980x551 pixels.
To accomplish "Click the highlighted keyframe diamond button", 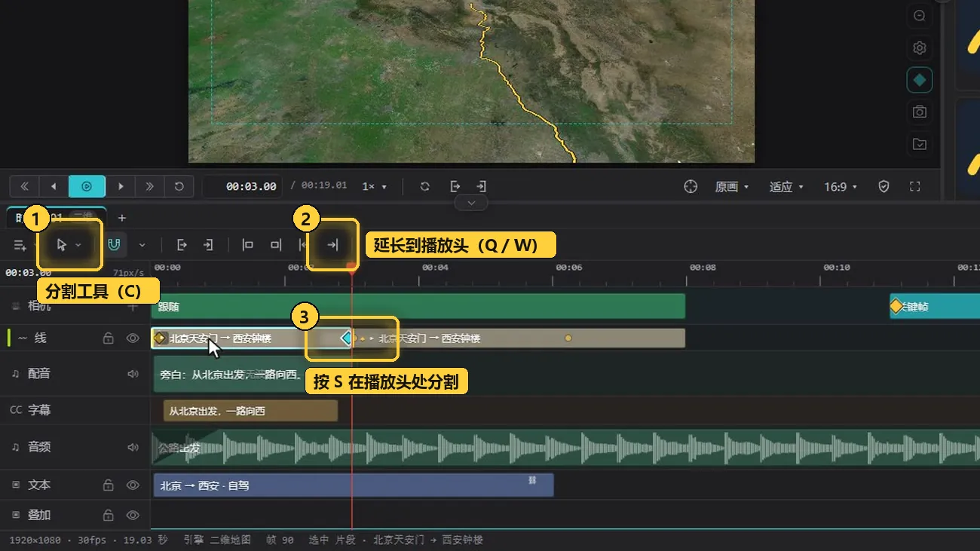I will coord(919,80).
